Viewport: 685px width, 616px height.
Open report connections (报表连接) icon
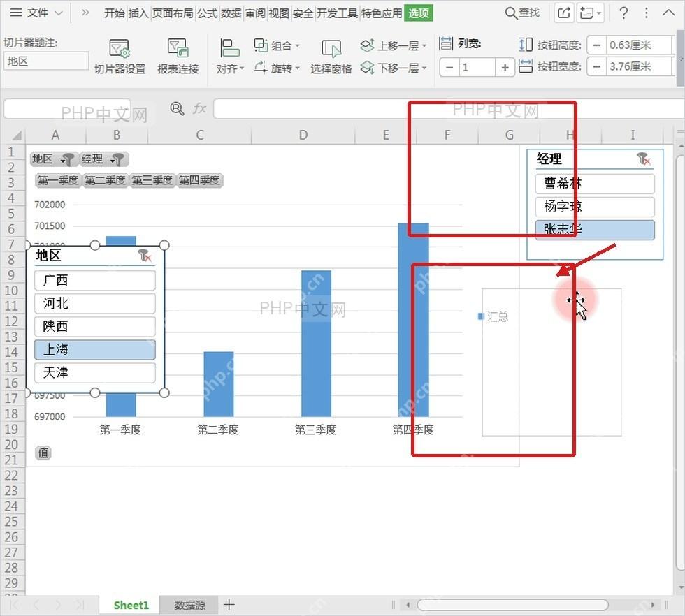click(x=178, y=48)
